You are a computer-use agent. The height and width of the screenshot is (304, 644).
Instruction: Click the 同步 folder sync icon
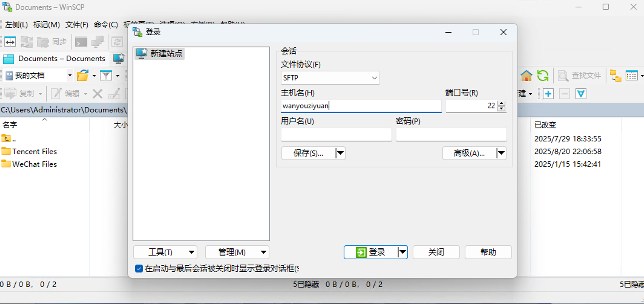51,42
